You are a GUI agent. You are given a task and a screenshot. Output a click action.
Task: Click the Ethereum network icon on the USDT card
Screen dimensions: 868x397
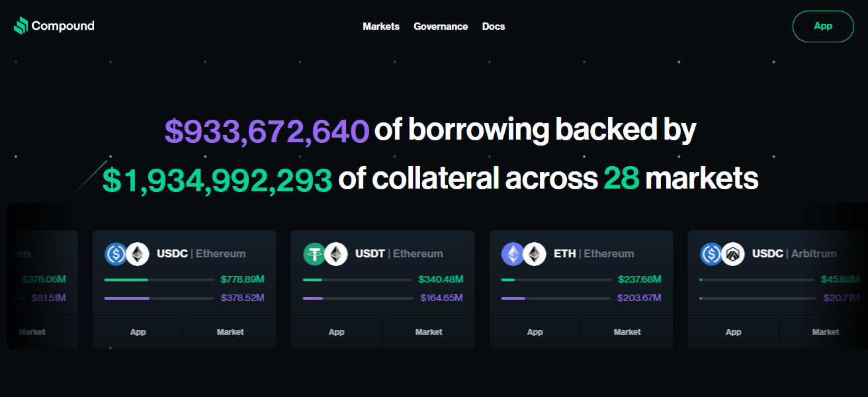coord(336,254)
